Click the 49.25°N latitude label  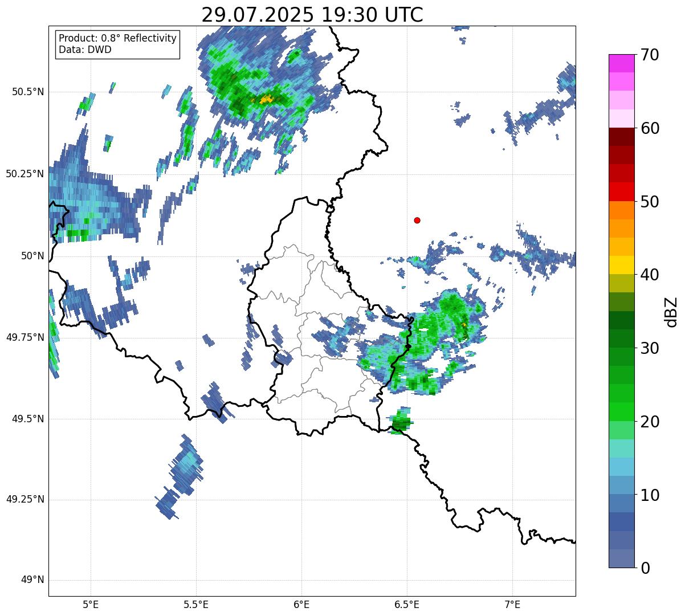25,500
